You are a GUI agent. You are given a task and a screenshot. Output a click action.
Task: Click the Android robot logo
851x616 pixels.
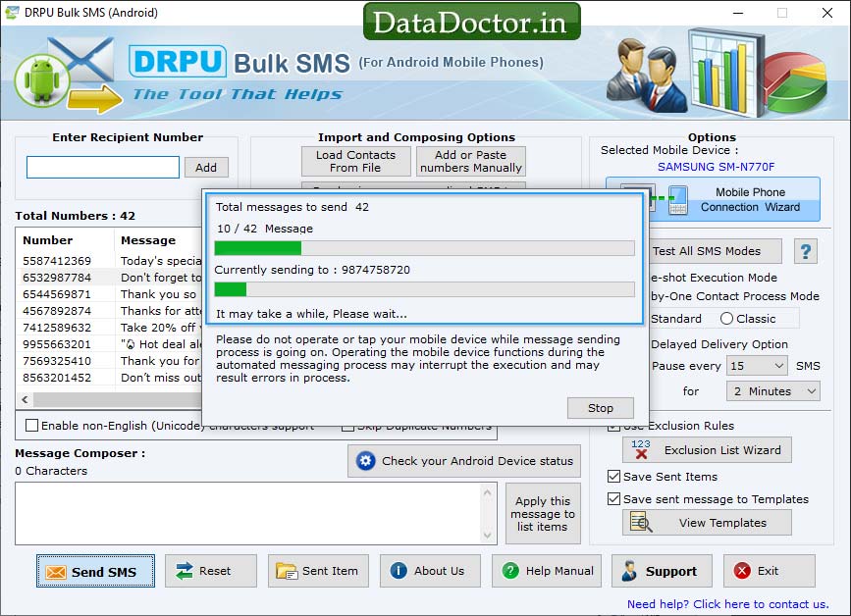[x=42, y=80]
